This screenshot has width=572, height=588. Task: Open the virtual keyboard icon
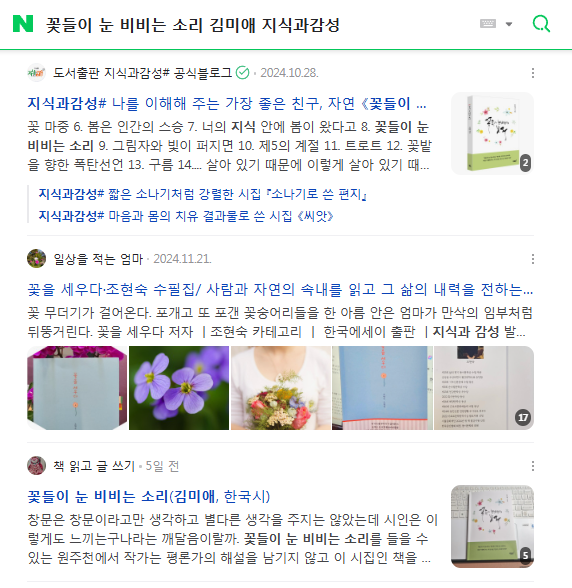[488, 24]
